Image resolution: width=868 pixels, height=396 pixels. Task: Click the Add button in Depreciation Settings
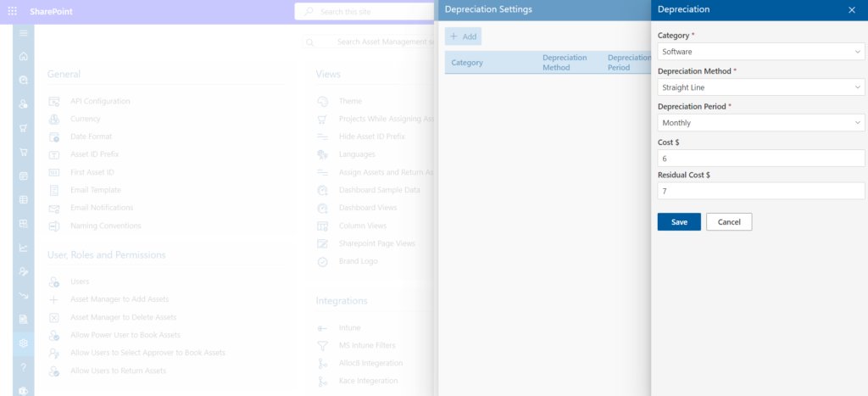(x=464, y=36)
